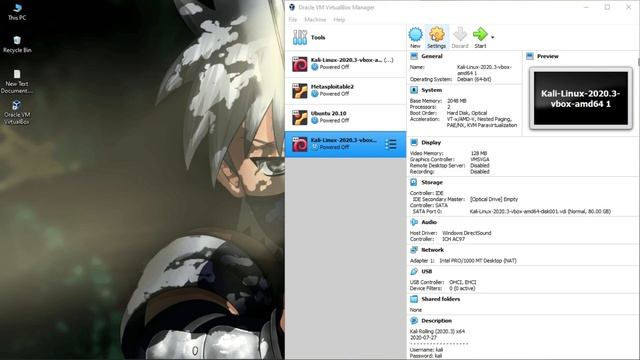
Task: Select the Oracle VM VirtualBox desktop shortcut
Action: 17,112
